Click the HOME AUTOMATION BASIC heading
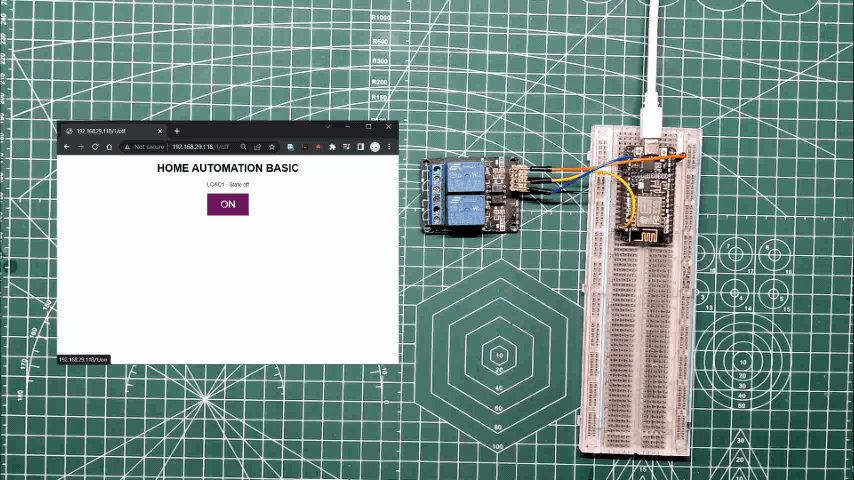 pos(228,168)
